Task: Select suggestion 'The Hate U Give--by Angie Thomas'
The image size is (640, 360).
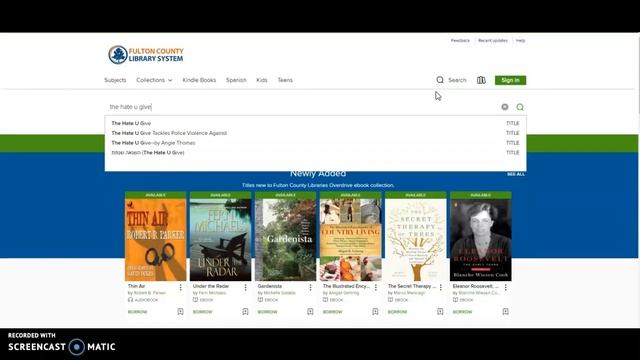Action: 315,143
